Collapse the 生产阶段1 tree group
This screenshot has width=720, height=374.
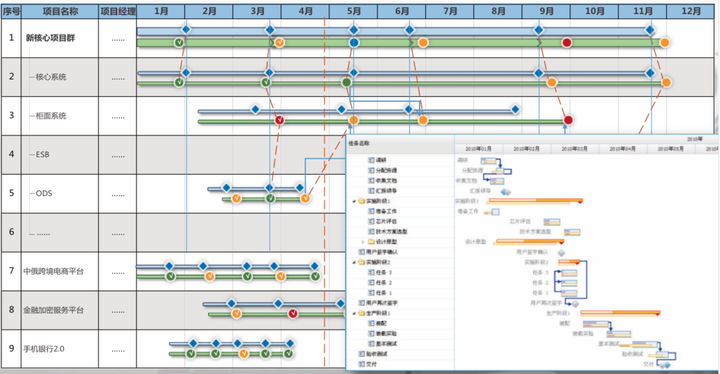click(354, 313)
